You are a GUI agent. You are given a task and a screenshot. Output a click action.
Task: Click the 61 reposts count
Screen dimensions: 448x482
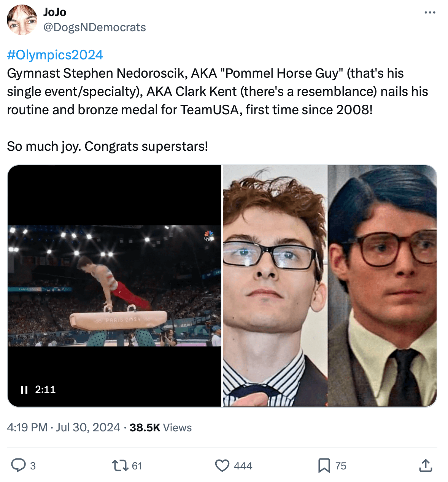point(137,466)
